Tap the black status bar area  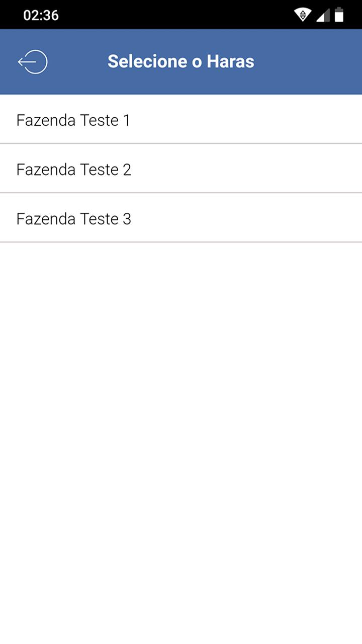click(176, 15)
